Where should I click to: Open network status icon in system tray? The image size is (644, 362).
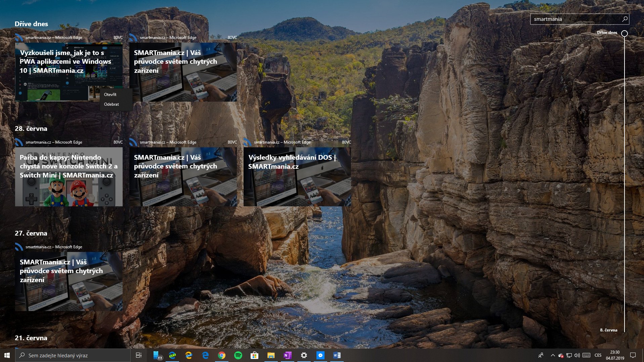569,355
